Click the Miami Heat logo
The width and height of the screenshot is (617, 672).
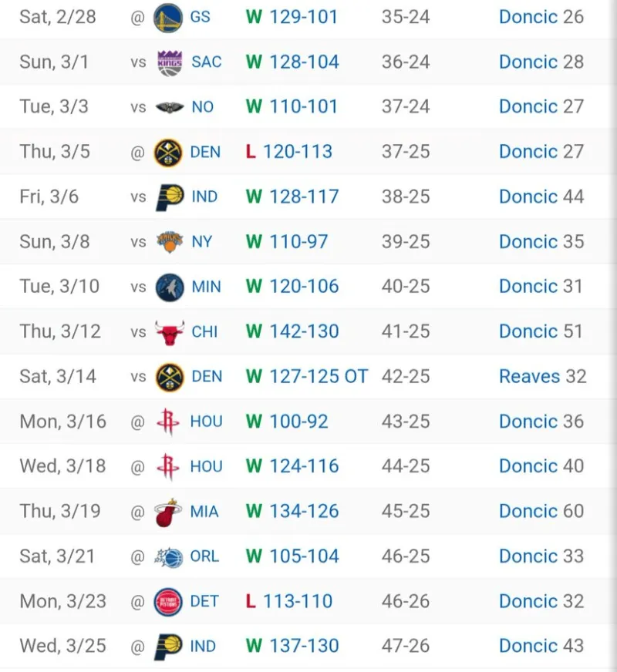(x=169, y=512)
